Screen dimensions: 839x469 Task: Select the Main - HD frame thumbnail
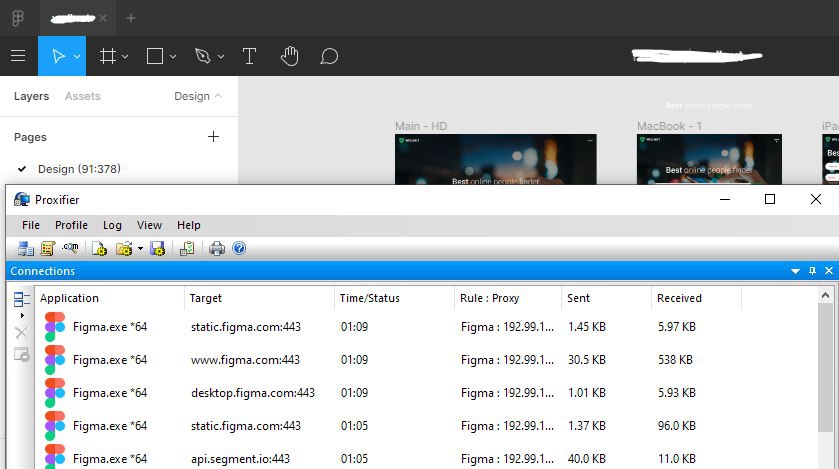495,159
